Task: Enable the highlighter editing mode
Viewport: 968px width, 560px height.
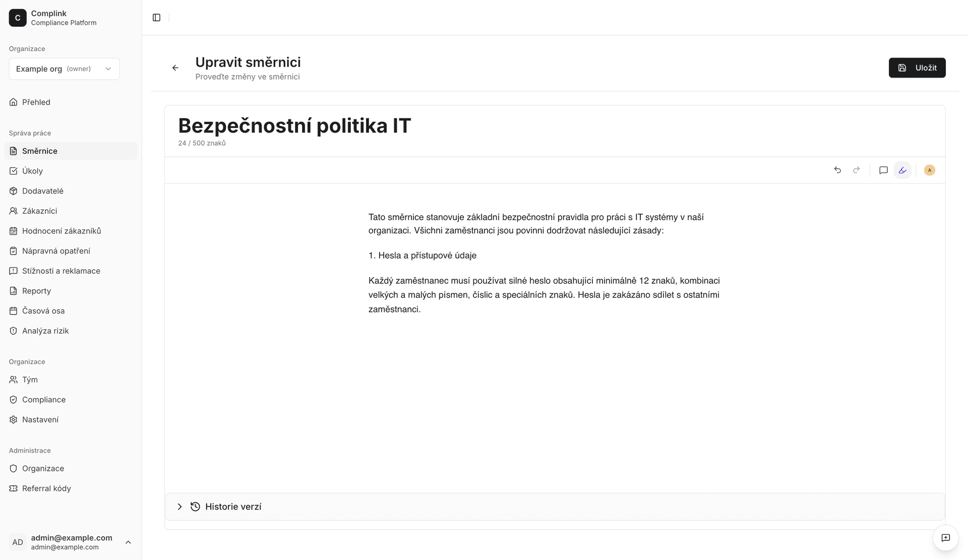Action: 902,170
